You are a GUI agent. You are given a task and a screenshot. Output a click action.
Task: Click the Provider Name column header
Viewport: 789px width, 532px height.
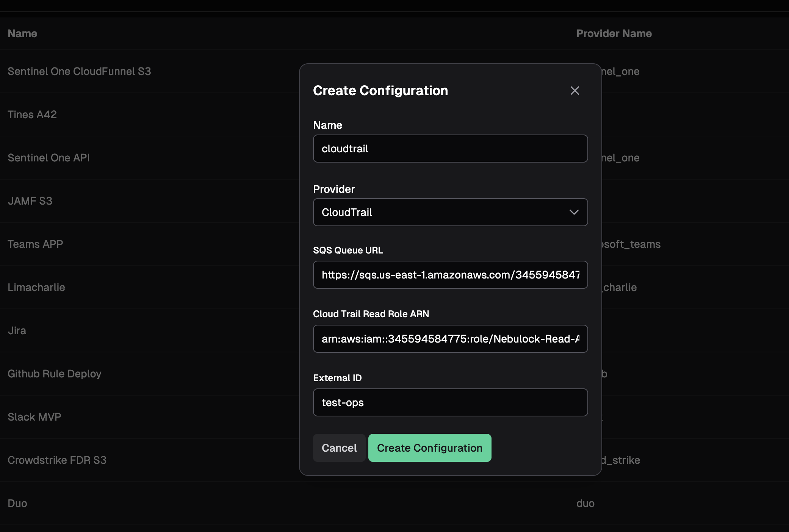614,33
